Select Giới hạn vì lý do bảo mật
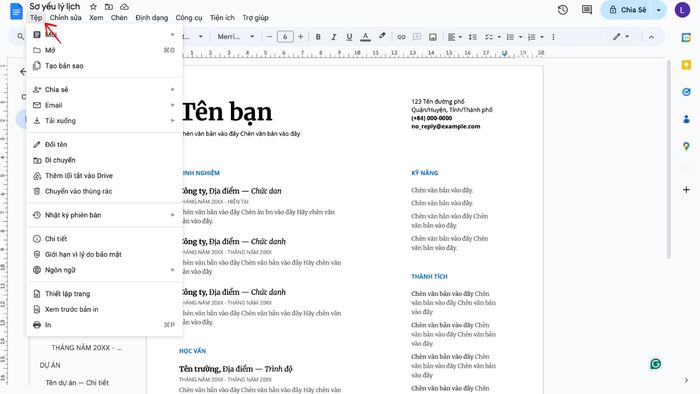 pos(104,254)
